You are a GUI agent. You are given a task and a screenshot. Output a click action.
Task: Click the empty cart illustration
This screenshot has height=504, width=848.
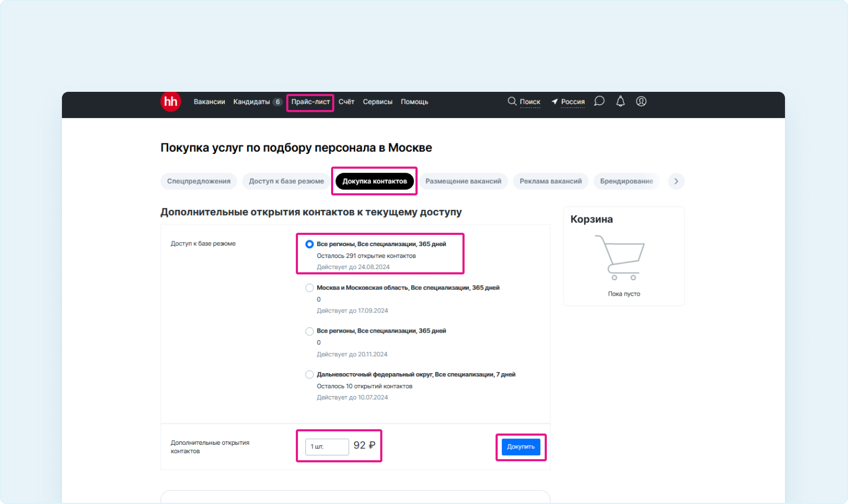tap(620, 258)
